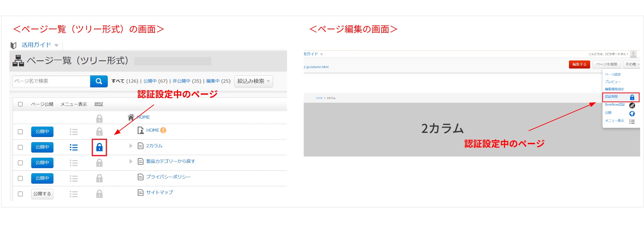
Task: Click the BowNow認証 globe icon
Action: [632, 105]
